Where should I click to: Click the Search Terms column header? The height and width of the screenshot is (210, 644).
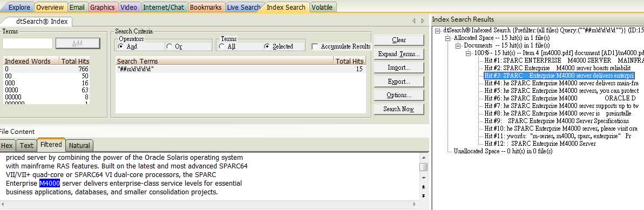(x=224, y=61)
